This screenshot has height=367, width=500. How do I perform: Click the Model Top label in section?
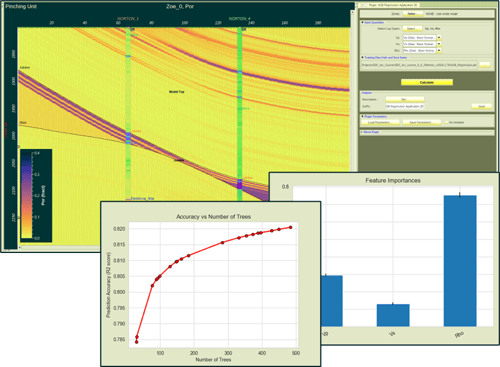pos(177,92)
